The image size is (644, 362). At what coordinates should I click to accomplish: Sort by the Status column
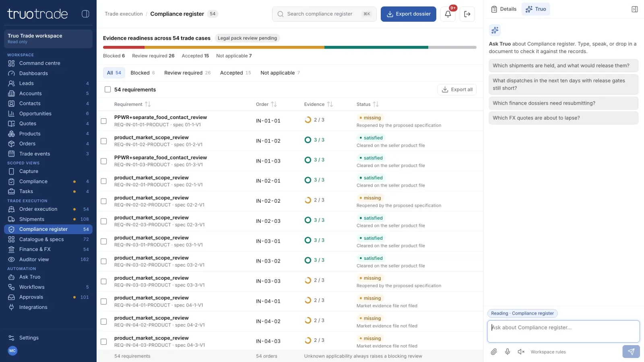tap(367, 104)
